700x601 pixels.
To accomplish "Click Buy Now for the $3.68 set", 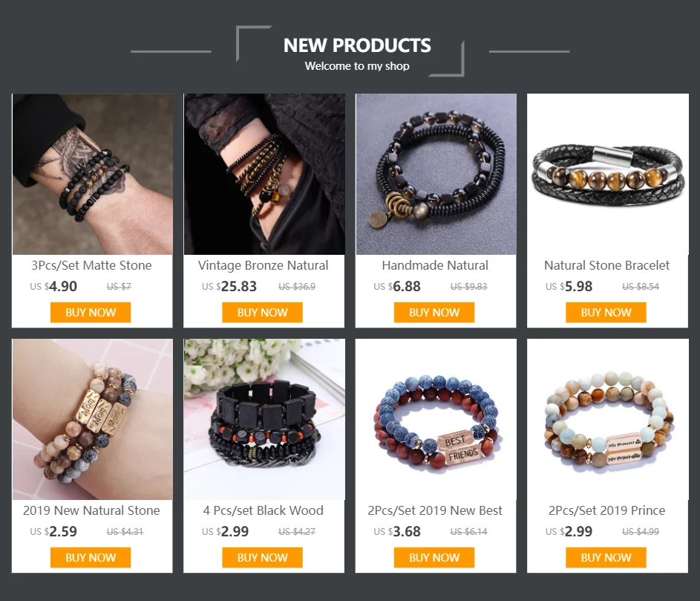I will [x=434, y=558].
